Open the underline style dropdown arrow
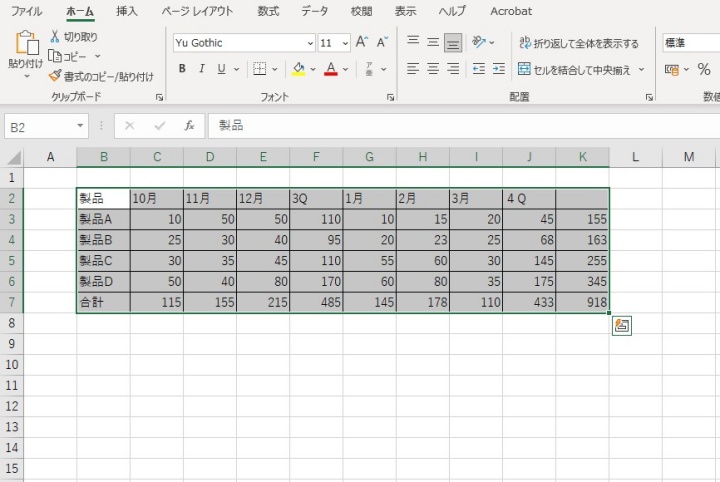Image resolution: width=720 pixels, height=482 pixels. click(x=236, y=69)
